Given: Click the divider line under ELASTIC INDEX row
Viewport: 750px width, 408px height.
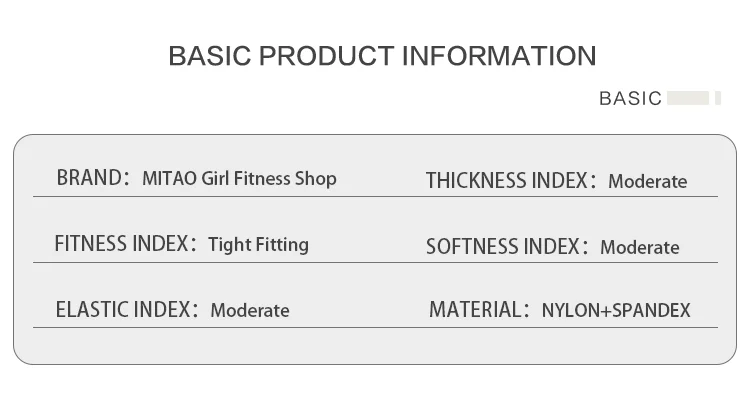Looking at the screenshot, I should (x=375, y=328).
